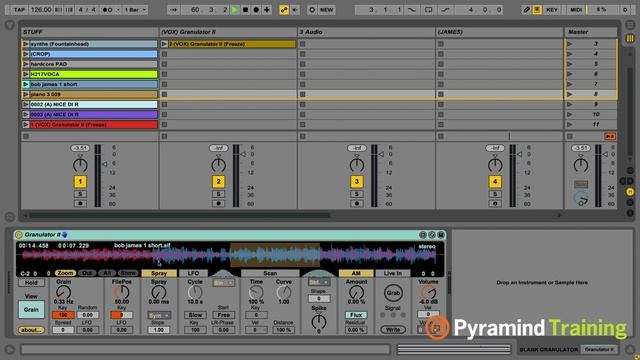Launch the (VOX) Granulator II (Freeze) clip

tap(164, 44)
